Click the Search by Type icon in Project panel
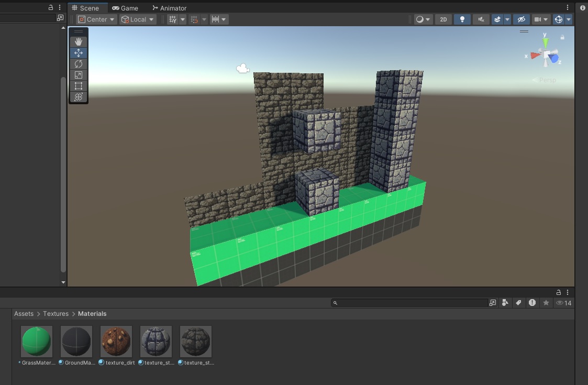588x385 pixels. tap(505, 303)
